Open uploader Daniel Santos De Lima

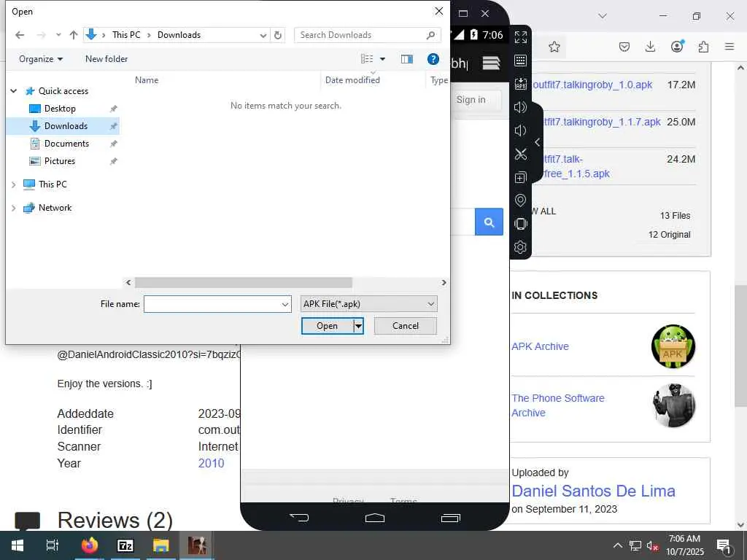[593, 491]
